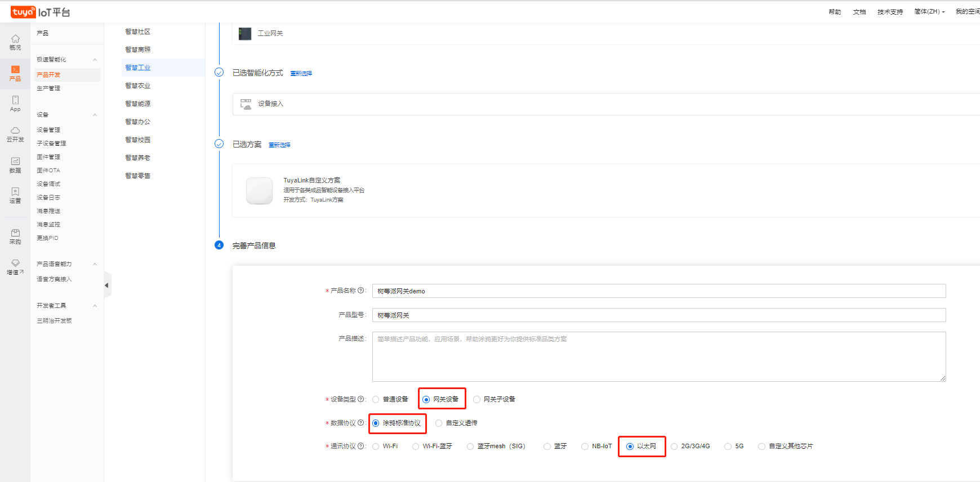Select the Wi-Fi-蓝牙 radio button
Viewport: 980px width, 482px height.
(x=416, y=447)
